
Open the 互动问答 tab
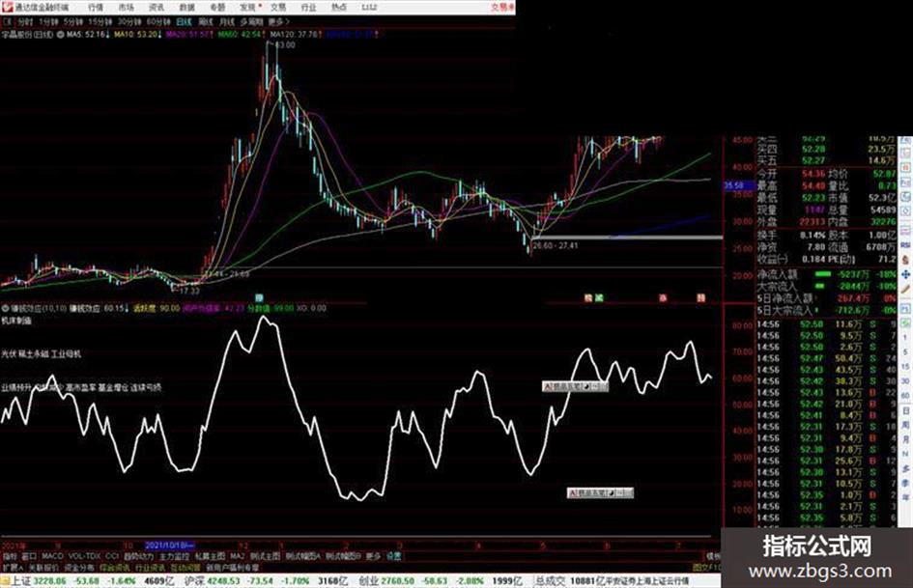pos(185,567)
